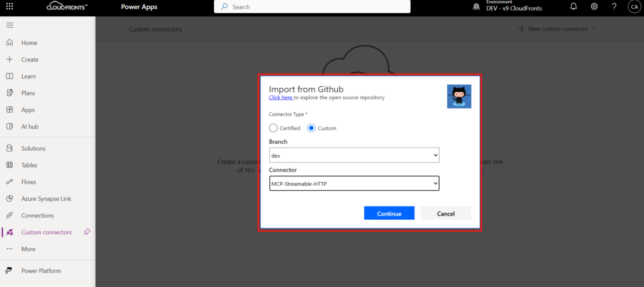Click the Power Platform icon

9,271
